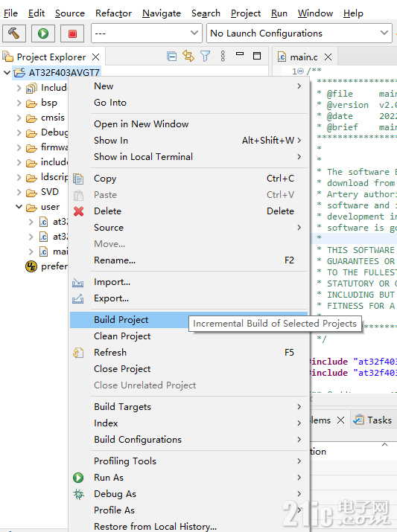Image resolution: width=397 pixels, height=532 pixels.
Task: Choose Restore from Local History...
Action: (188, 526)
